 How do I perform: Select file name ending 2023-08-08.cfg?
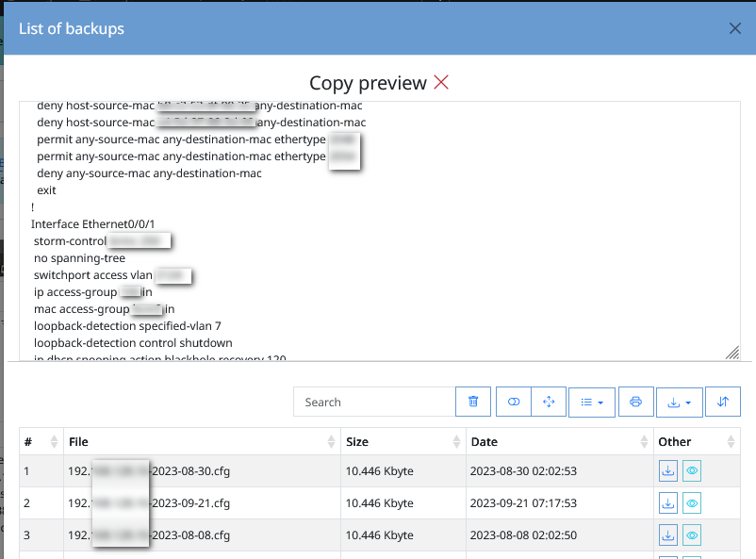pos(149,534)
